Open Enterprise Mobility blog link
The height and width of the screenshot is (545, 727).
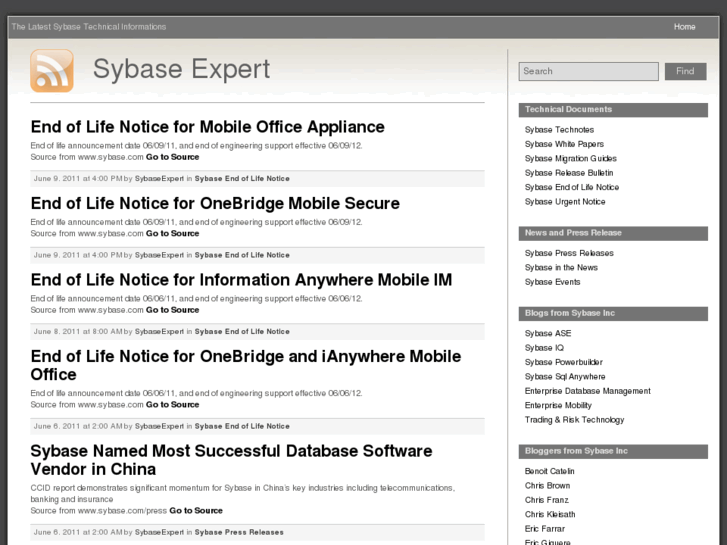click(558, 405)
